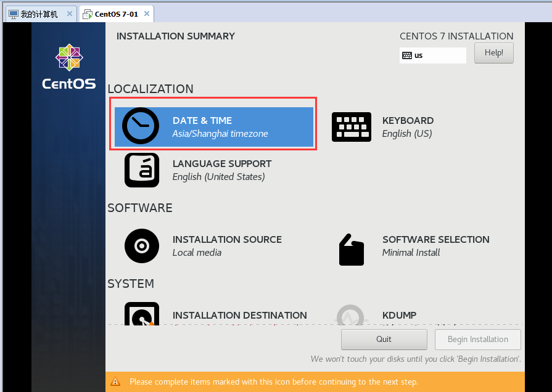Click English (United States) text
The image size is (552, 392).
218,177
